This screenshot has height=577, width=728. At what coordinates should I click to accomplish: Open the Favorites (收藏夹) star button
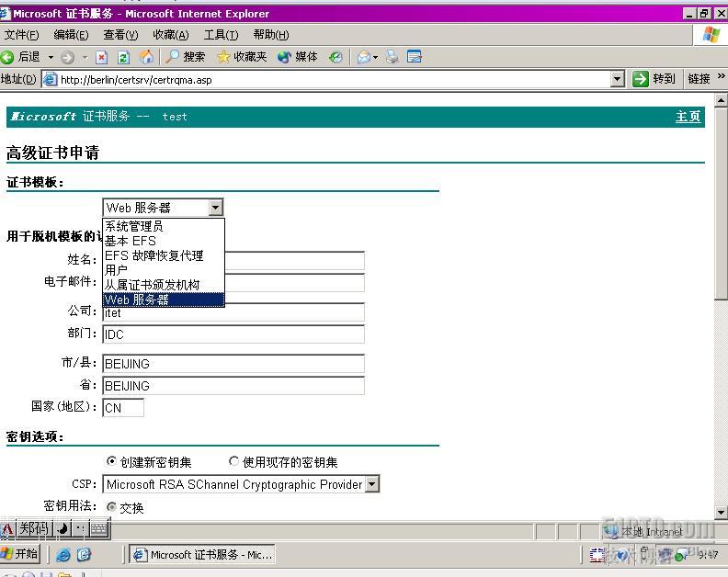242,57
